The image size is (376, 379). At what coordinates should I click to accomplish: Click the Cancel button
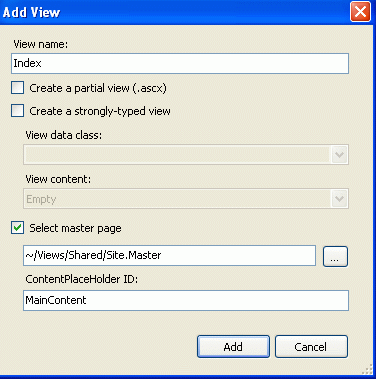tap(311, 347)
